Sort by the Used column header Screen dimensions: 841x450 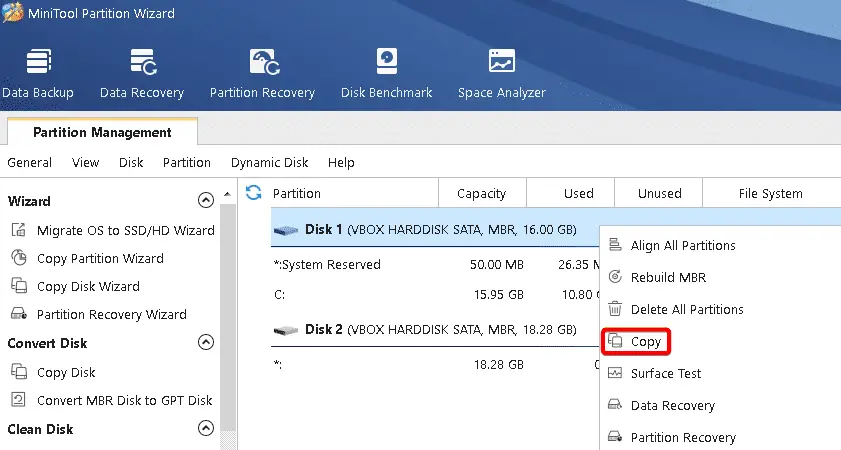pyautogui.click(x=571, y=193)
